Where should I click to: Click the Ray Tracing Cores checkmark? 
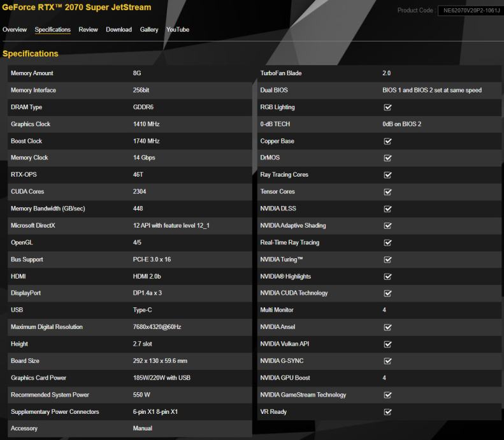coord(387,175)
